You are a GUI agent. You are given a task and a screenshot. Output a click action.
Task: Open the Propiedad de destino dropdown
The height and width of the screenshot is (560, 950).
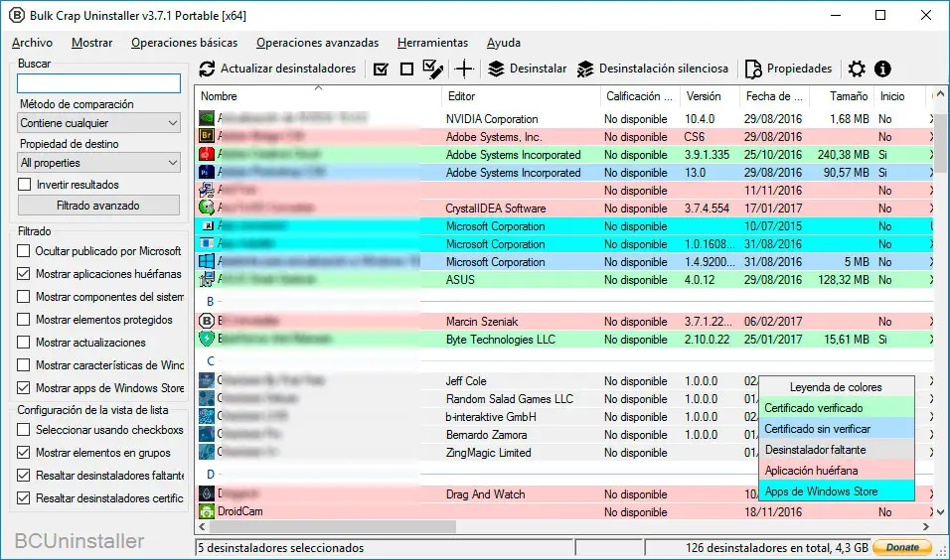pos(99,162)
